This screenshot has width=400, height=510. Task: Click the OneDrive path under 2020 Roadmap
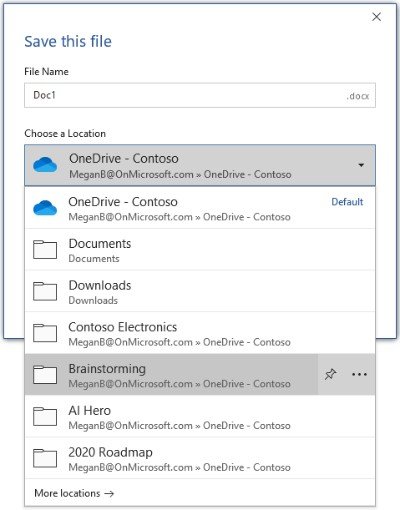pos(179,467)
